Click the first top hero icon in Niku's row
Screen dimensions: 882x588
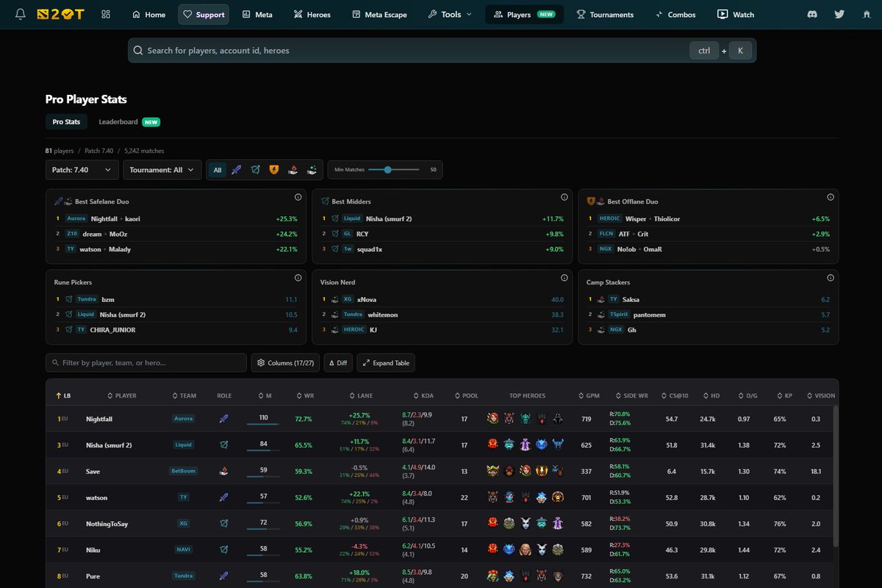493,550
